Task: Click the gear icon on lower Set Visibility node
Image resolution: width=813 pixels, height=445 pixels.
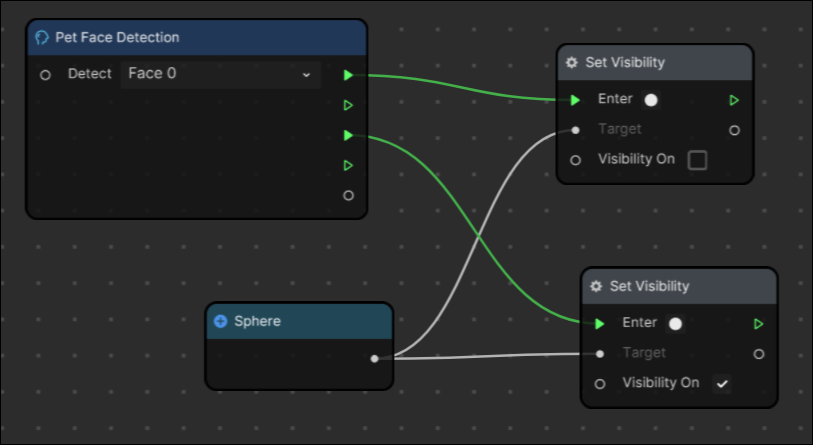Action: point(596,286)
